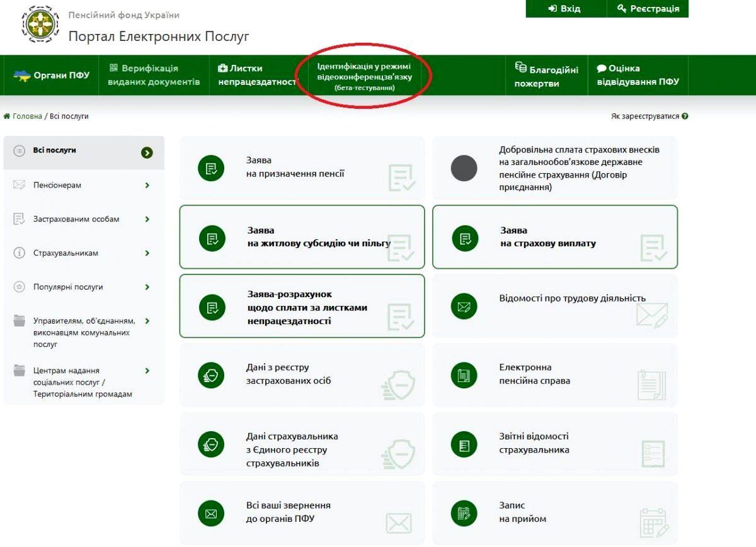Click the icon for Звітні відомості страхувальника
The width and height of the screenshot is (756, 547).
click(464, 444)
